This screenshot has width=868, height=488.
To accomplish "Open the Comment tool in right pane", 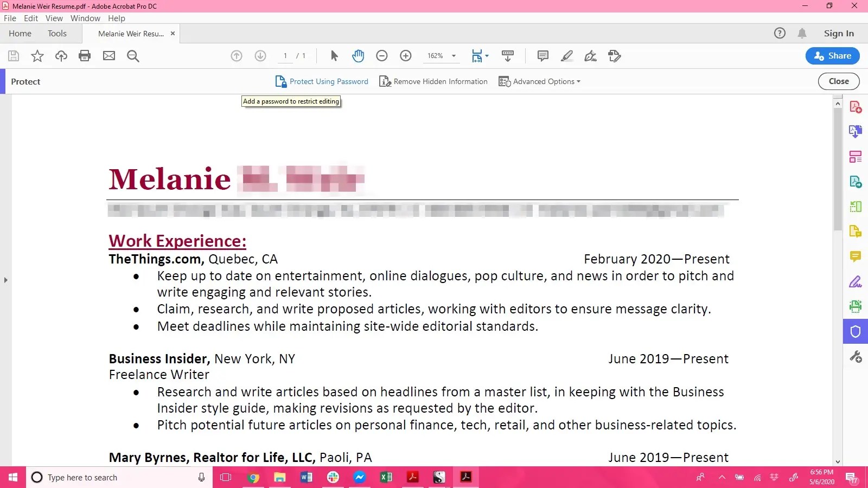I will pyautogui.click(x=856, y=256).
